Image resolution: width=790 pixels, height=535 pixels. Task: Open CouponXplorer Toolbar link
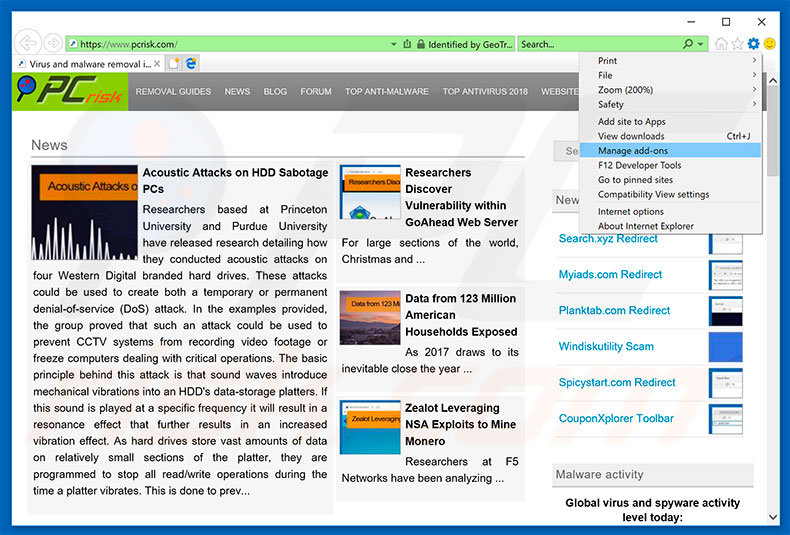pyautogui.click(x=616, y=418)
